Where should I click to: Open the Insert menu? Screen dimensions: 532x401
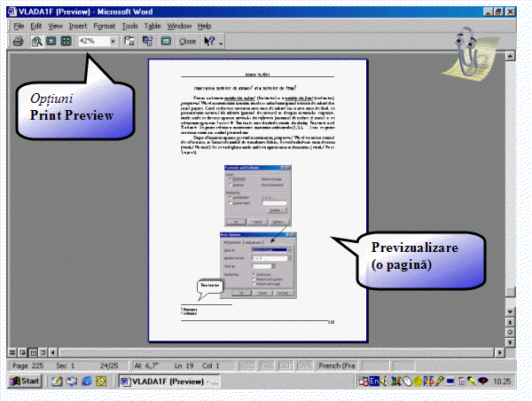[78, 26]
